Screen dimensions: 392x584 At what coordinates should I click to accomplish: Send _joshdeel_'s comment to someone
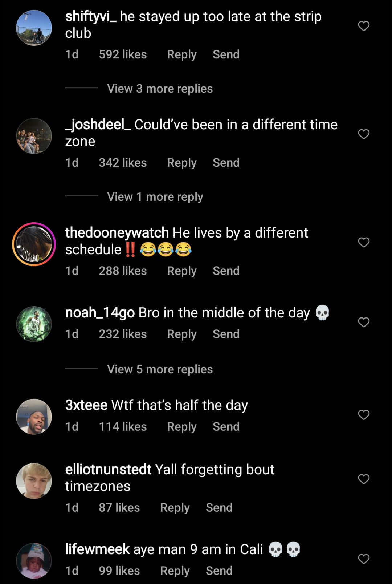(226, 163)
